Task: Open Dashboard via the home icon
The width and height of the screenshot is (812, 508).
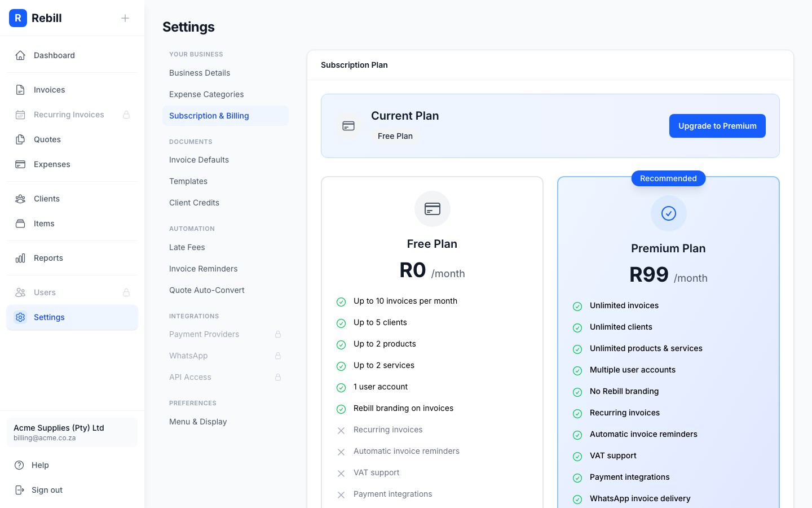Action: pos(20,55)
